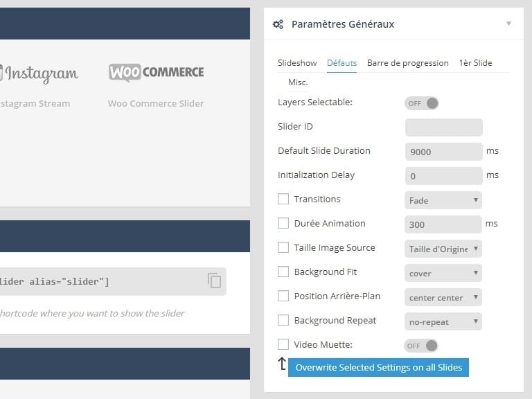Toggle the Video Muette switch
Screen dimensions: 532x399
422,345
